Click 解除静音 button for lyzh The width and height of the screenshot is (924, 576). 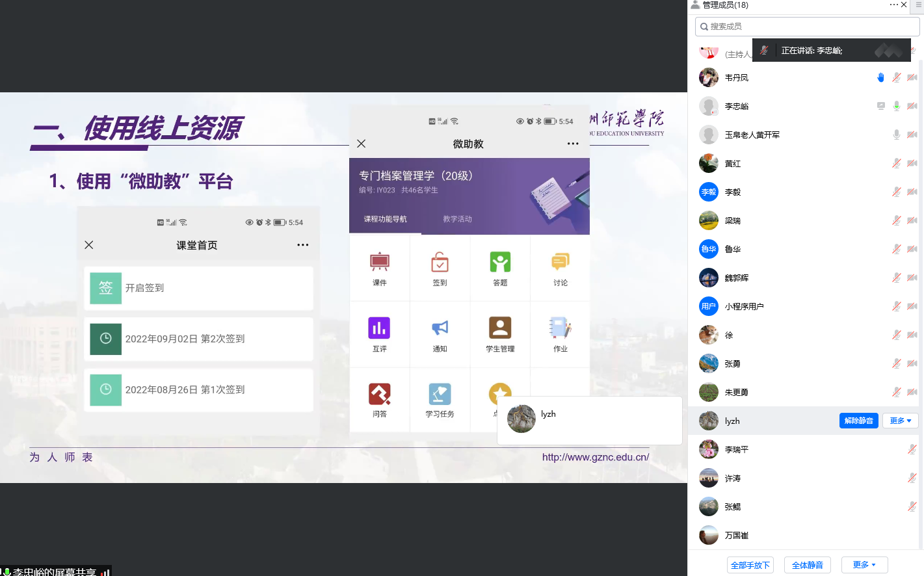(859, 421)
